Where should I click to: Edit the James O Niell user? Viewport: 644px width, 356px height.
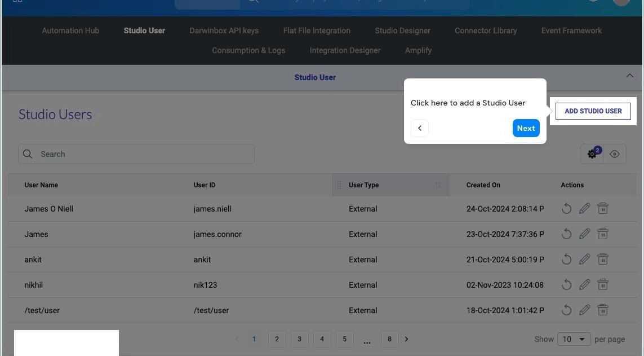(x=584, y=208)
